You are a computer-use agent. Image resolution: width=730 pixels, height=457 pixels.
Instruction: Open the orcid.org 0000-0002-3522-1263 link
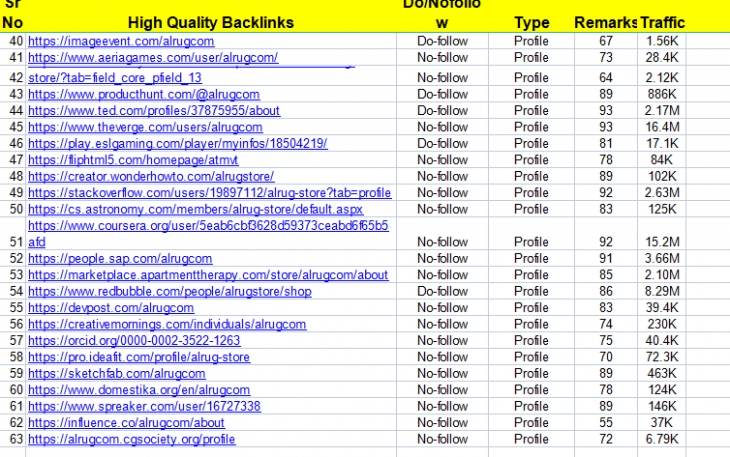134,341
